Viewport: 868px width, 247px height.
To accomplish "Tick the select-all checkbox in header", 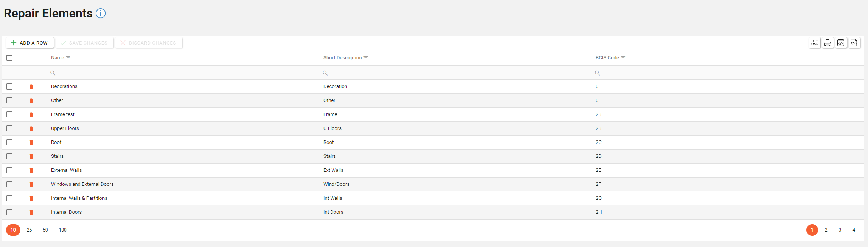I will pos(9,58).
